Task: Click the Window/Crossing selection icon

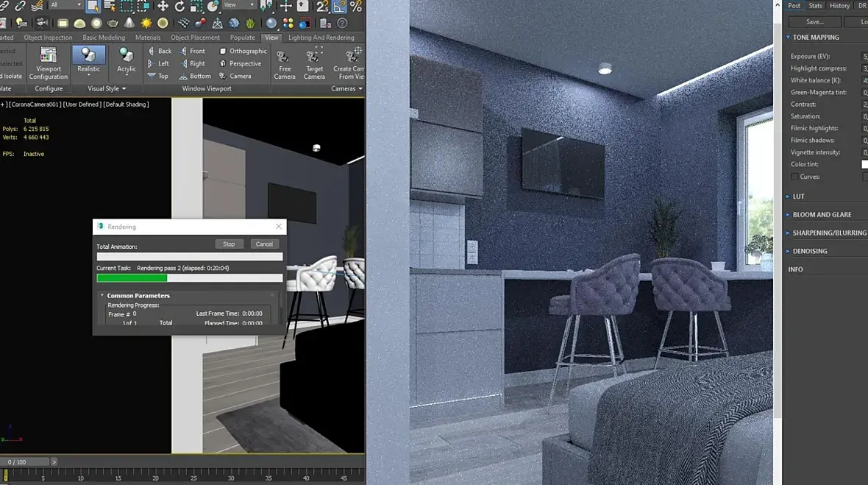Action: point(143,6)
